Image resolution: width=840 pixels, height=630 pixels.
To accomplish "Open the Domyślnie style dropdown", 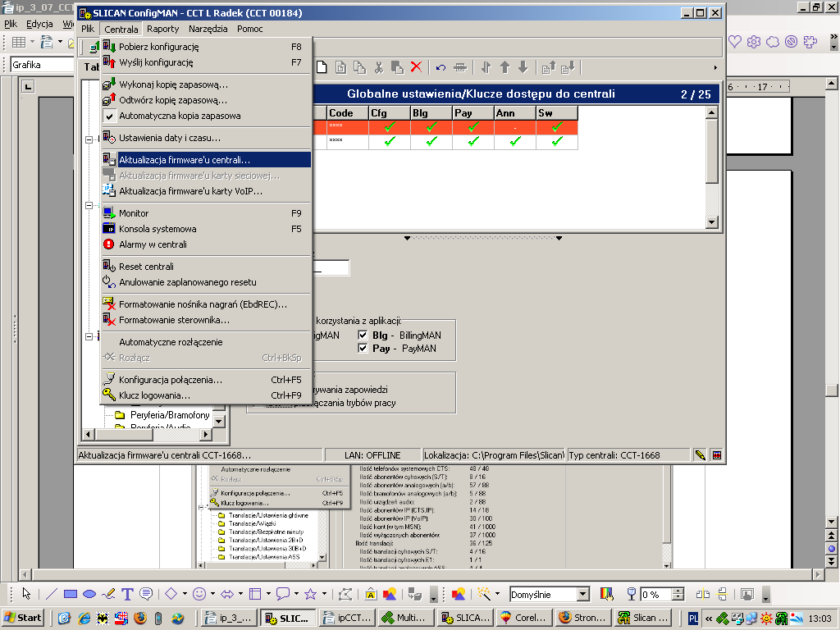I will (583, 594).
